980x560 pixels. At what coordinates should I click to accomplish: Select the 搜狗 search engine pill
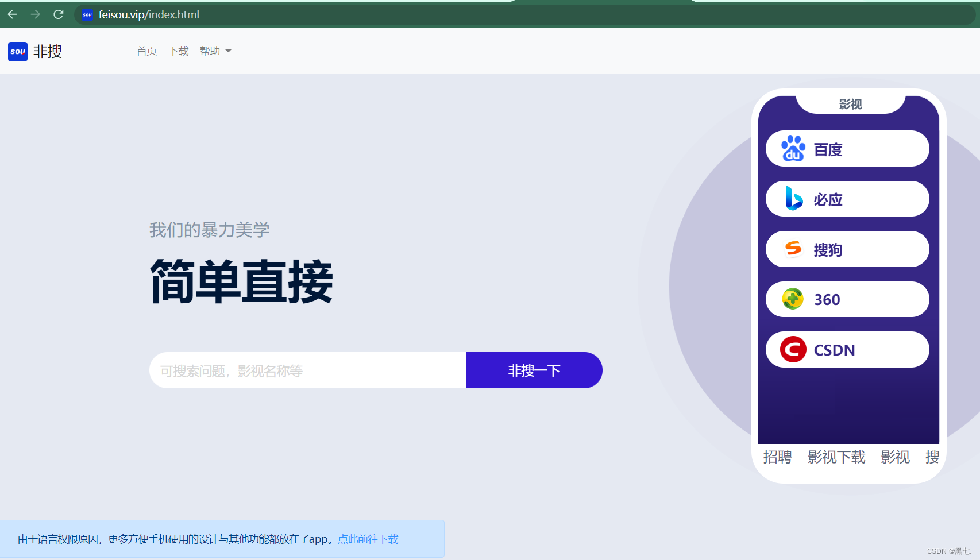[x=847, y=249]
